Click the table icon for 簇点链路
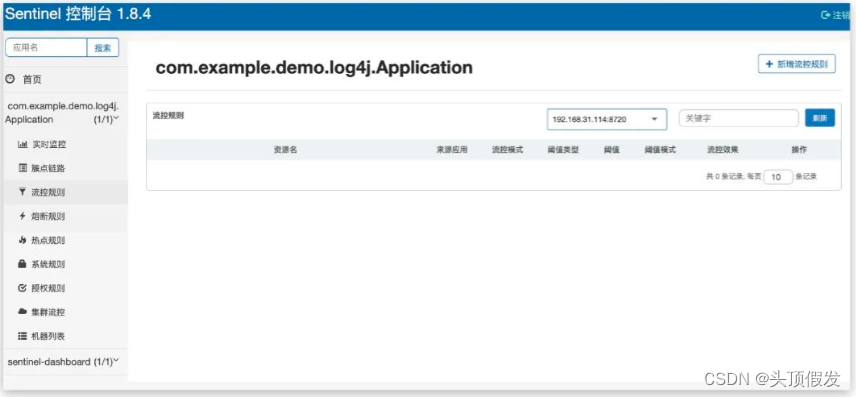Viewport: 856px width, 397px height. click(x=22, y=168)
